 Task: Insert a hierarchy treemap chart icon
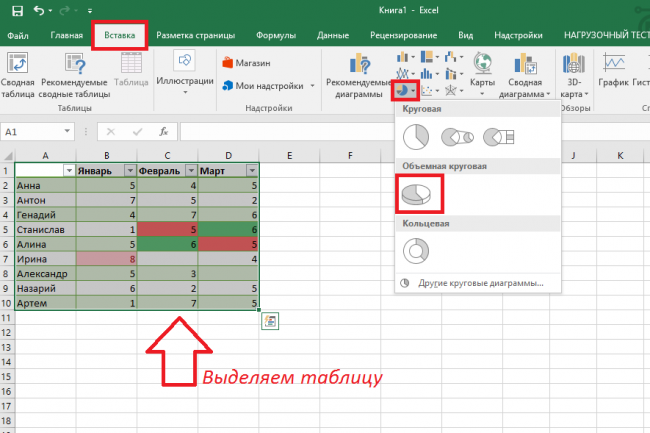point(427,57)
